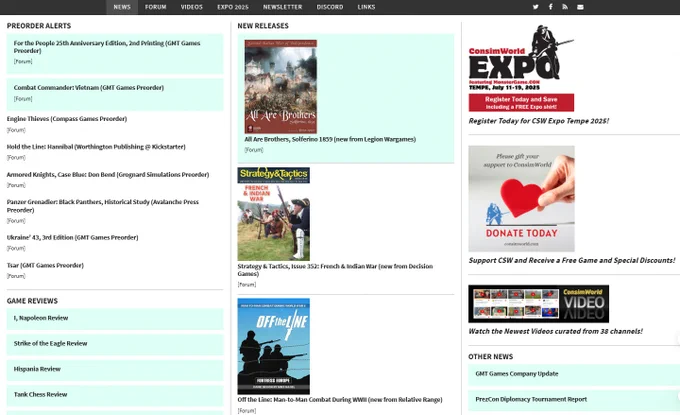The width and height of the screenshot is (680, 415).
Task: Open Strategy & Tactics French & Indian War cover
Action: (x=274, y=214)
